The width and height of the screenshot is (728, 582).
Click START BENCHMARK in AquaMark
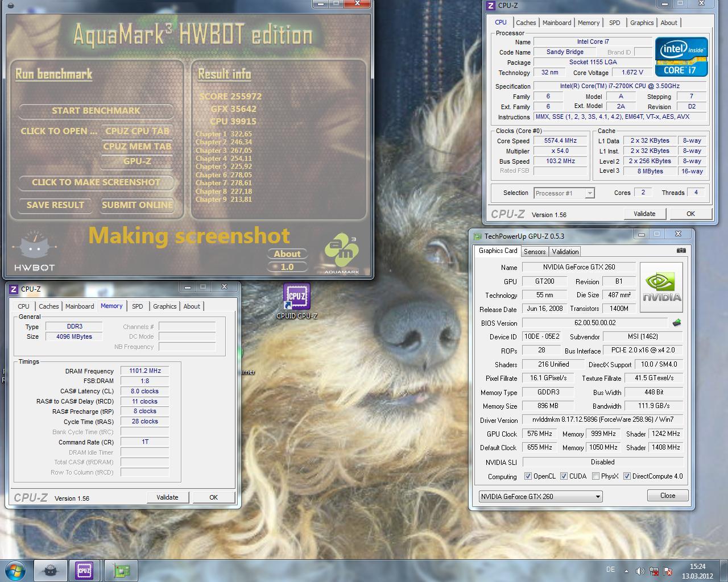coord(96,111)
